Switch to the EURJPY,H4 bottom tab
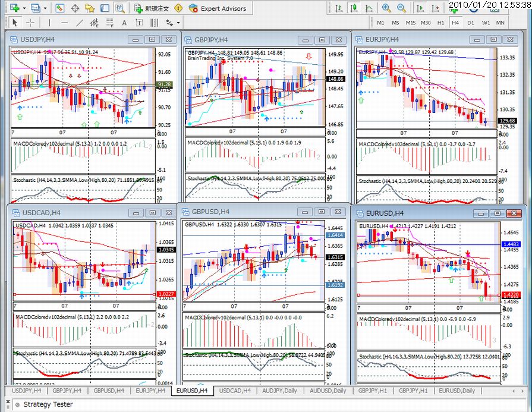Viewport: 532px width, 412px height. pos(150,391)
